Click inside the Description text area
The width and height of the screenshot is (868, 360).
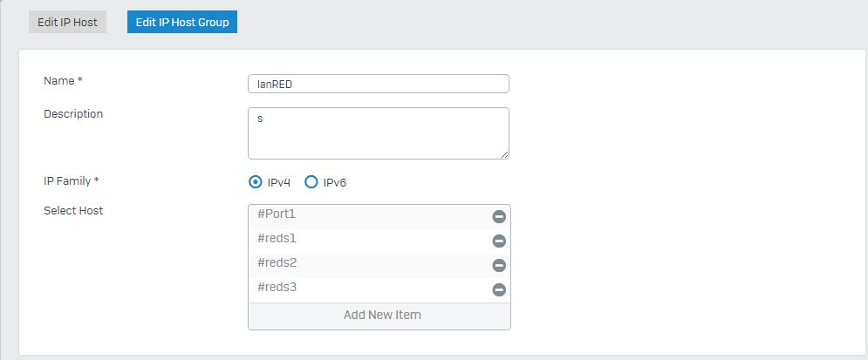tap(379, 133)
